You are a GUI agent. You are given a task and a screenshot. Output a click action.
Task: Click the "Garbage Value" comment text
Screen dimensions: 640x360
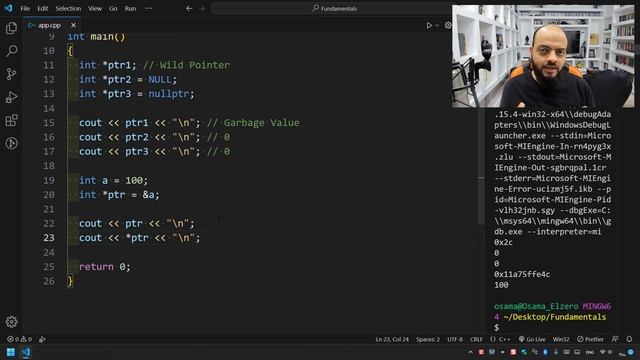pyautogui.click(x=261, y=123)
